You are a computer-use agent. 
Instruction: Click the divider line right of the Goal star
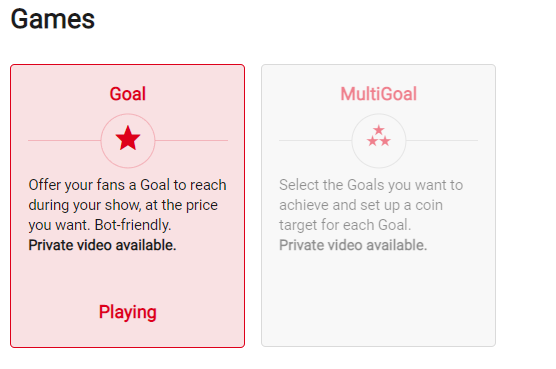(191, 140)
